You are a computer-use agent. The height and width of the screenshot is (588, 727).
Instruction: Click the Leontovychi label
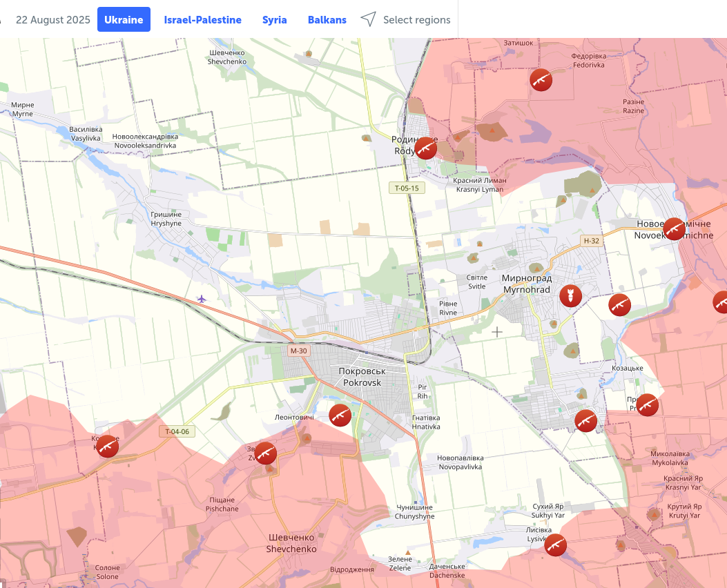pyautogui.click(x=294, y=417)
